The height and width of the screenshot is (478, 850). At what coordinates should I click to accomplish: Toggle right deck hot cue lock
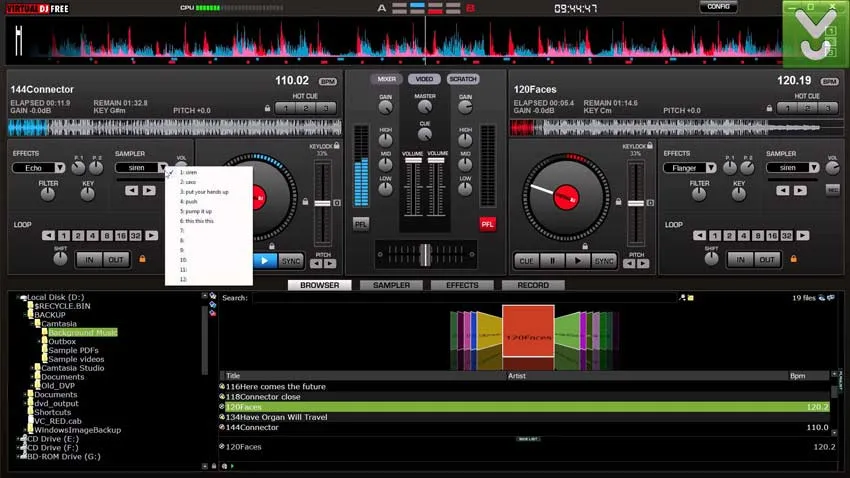click(x=769, y=108)
